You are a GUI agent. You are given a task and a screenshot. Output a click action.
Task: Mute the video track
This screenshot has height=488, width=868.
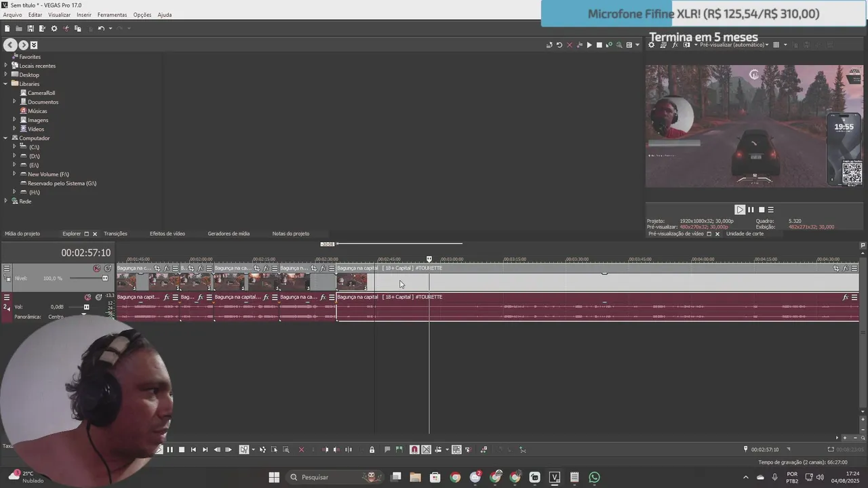[x=97, y=268]
